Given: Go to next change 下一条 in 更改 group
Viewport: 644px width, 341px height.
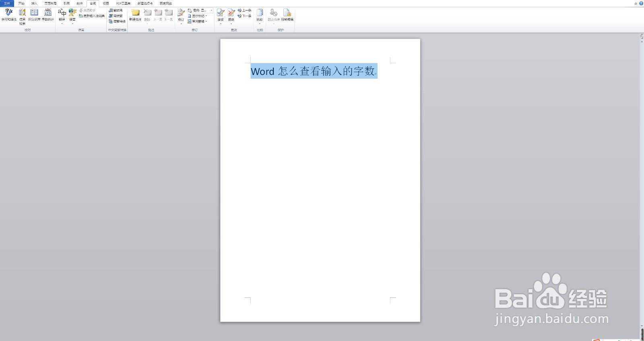Looking at the screenshot, I should point(244,16).
